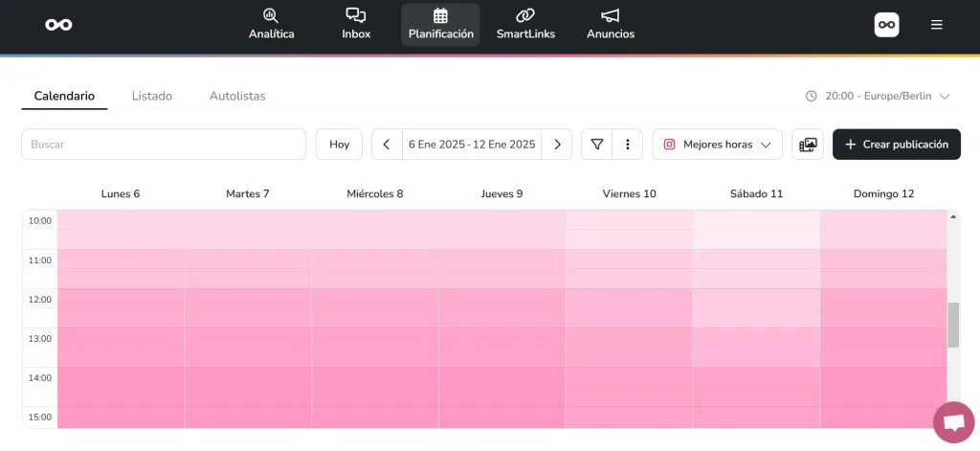980x451 pixels.
Task: Click the 12:00 slot on Viernes 10
Action: tap(630, 308)
